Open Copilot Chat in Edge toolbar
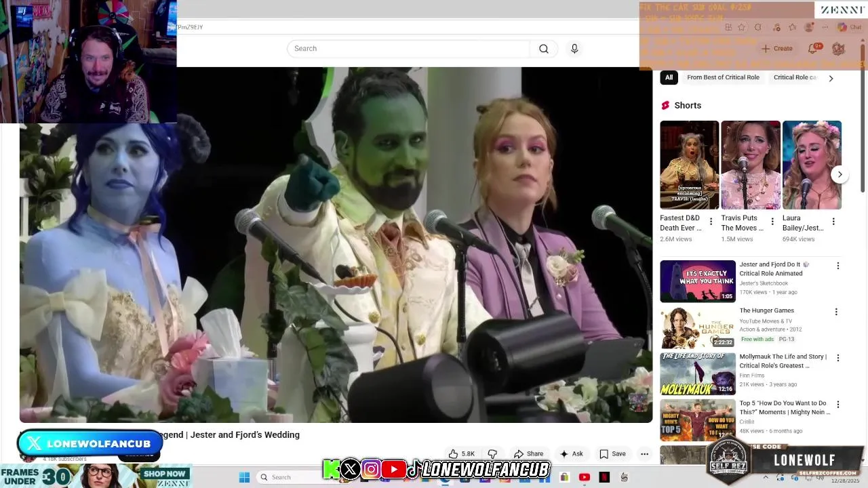 click(849, 27)
